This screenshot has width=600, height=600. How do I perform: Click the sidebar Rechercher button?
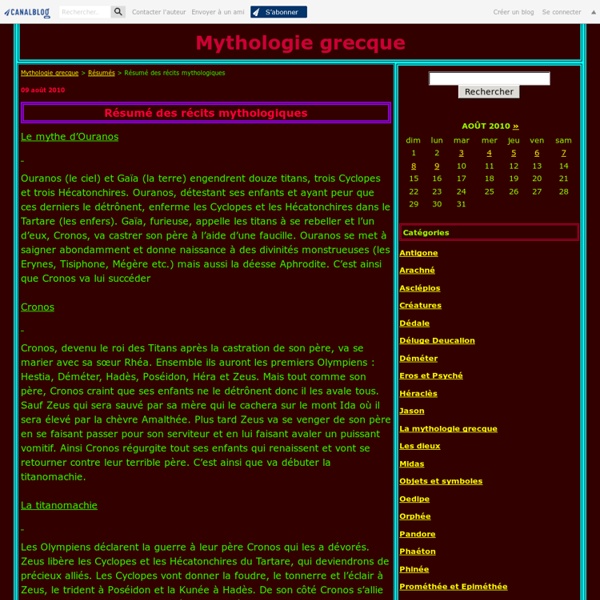489,91
